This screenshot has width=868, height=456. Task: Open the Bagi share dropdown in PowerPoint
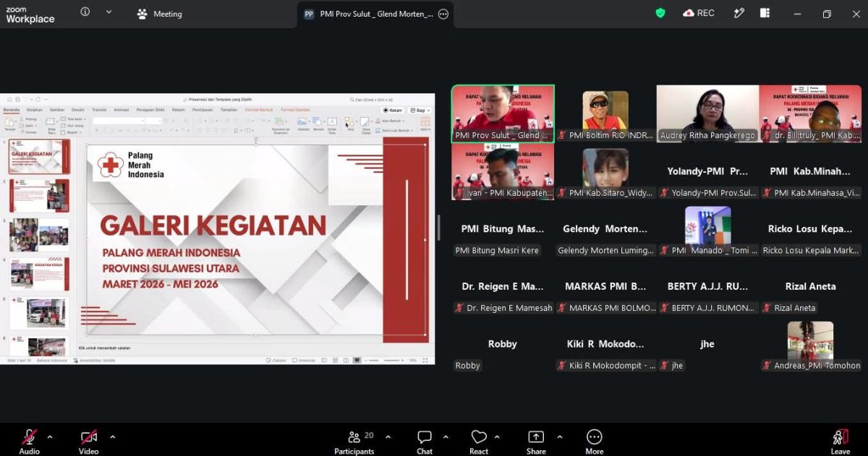420,111
